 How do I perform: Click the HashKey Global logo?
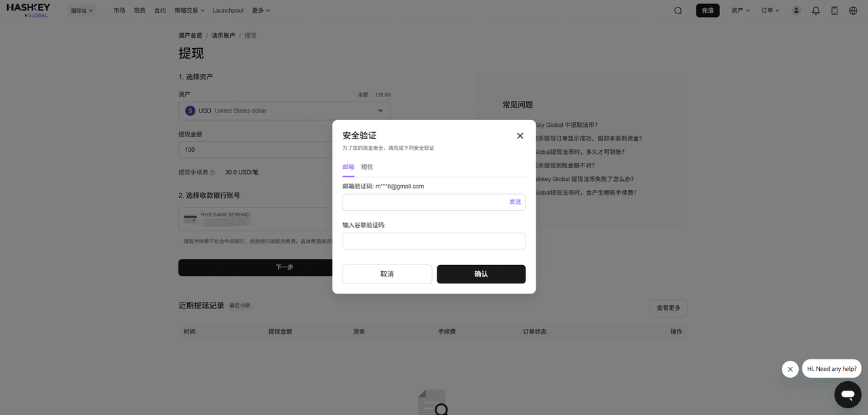28,10
